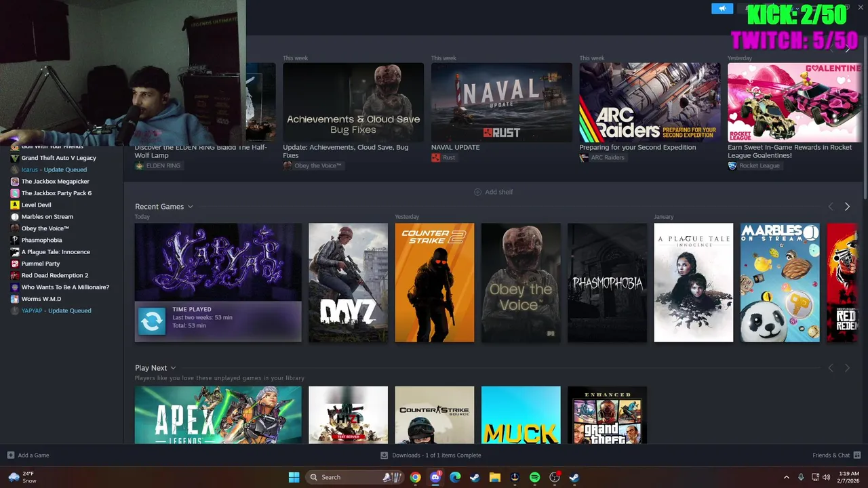Open Microsoft Edge from the taskbar

tap(455, 477)
